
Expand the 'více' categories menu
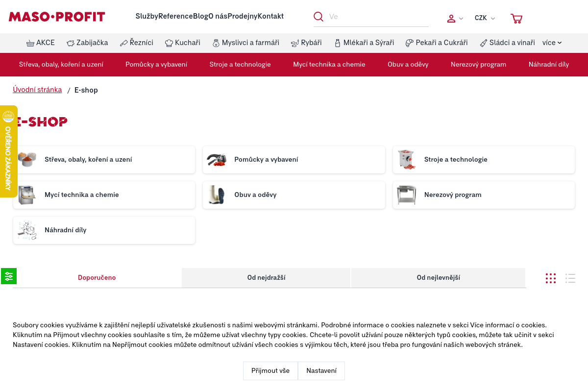pos(552,43)
